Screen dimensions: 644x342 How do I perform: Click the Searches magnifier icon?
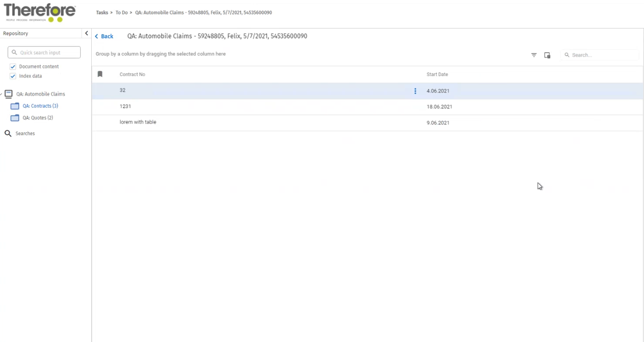[8, 134]
